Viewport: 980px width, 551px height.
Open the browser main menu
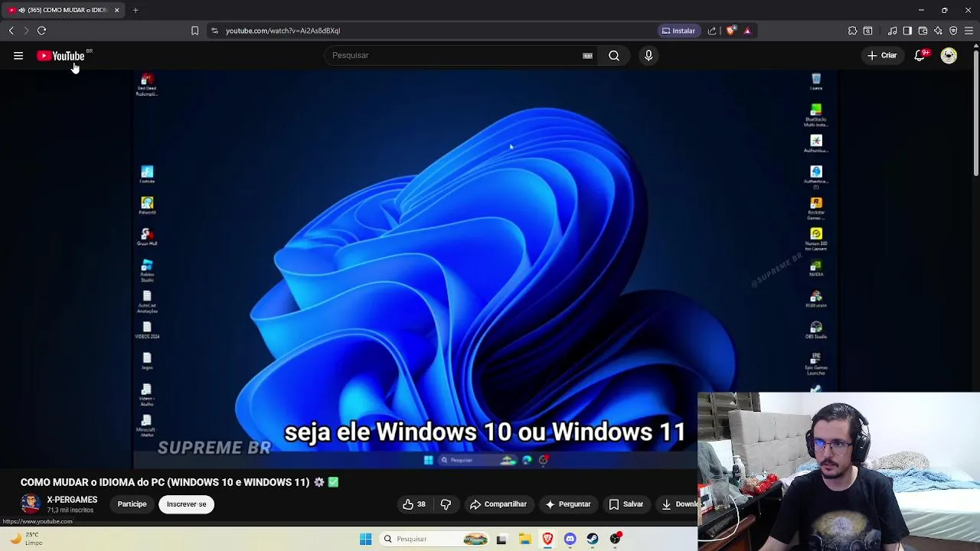pyautogui.click(x=969, y=31)
